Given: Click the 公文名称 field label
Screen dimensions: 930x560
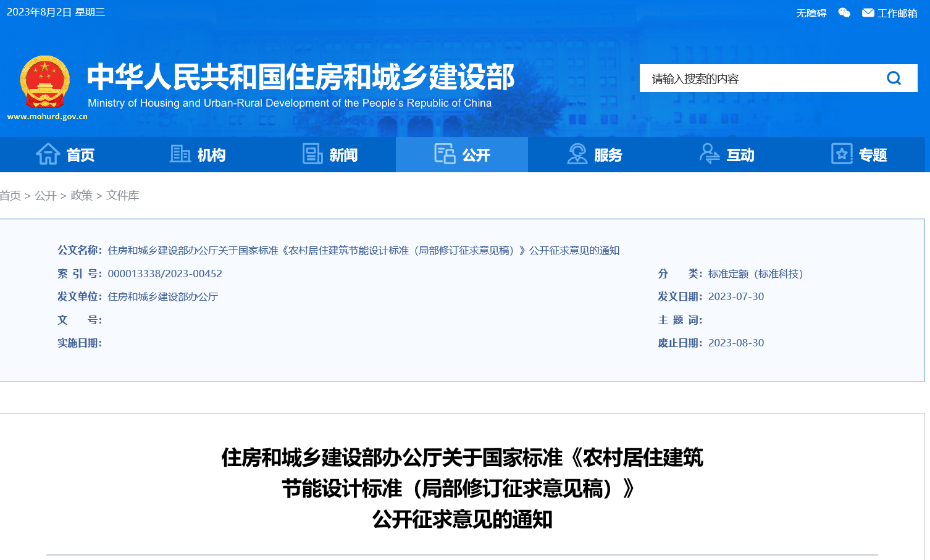Looking at the screenshot, I should pos(80,250).
